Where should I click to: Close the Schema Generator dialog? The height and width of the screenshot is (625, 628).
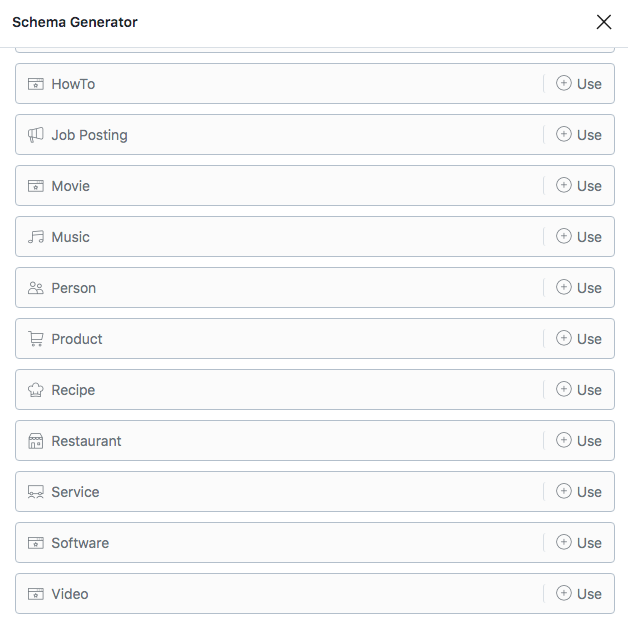604,22
